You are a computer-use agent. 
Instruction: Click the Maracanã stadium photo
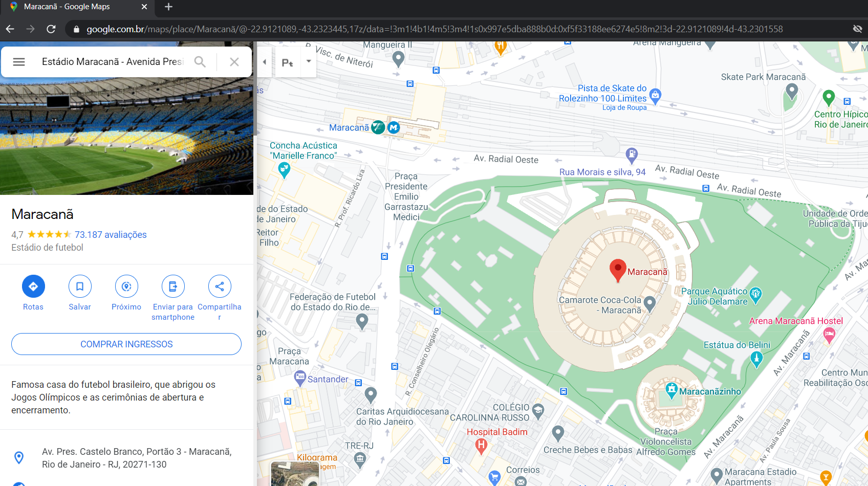126,136
